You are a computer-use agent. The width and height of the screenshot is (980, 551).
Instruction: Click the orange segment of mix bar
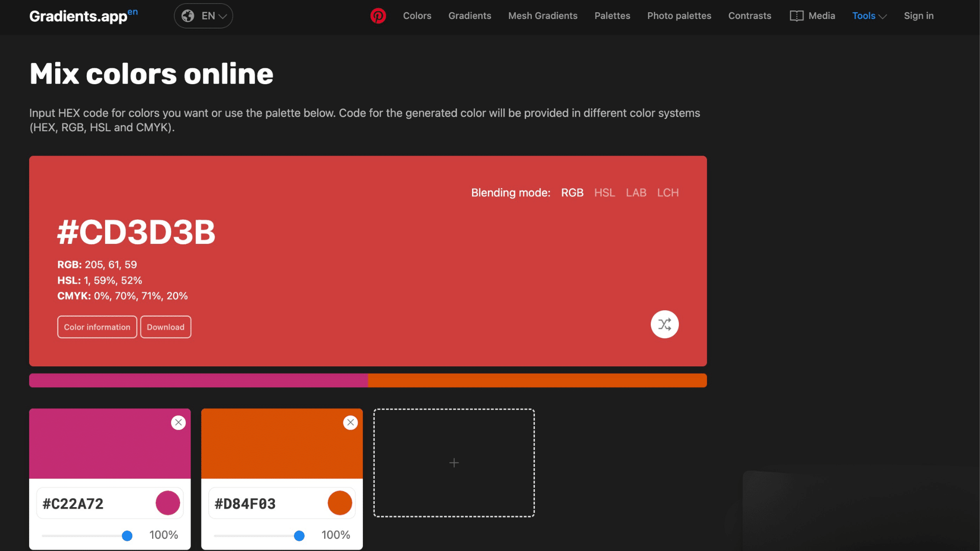537,381
